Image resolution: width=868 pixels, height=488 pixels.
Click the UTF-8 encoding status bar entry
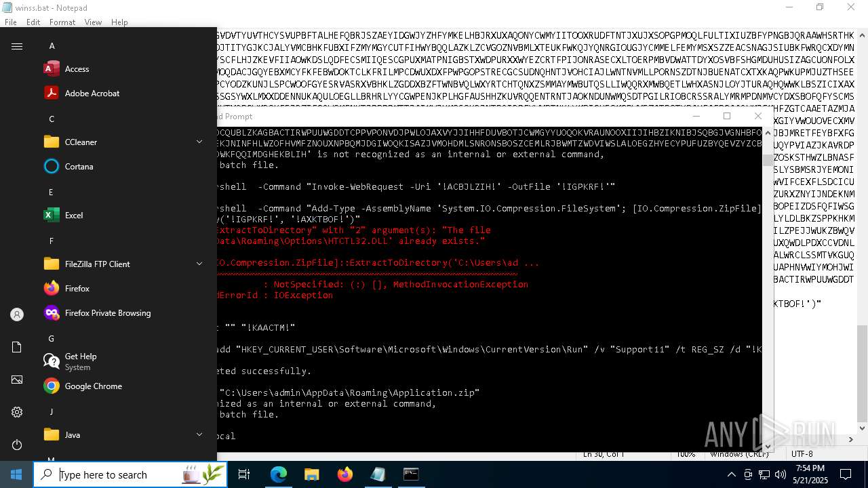click(x=802, y=454)
